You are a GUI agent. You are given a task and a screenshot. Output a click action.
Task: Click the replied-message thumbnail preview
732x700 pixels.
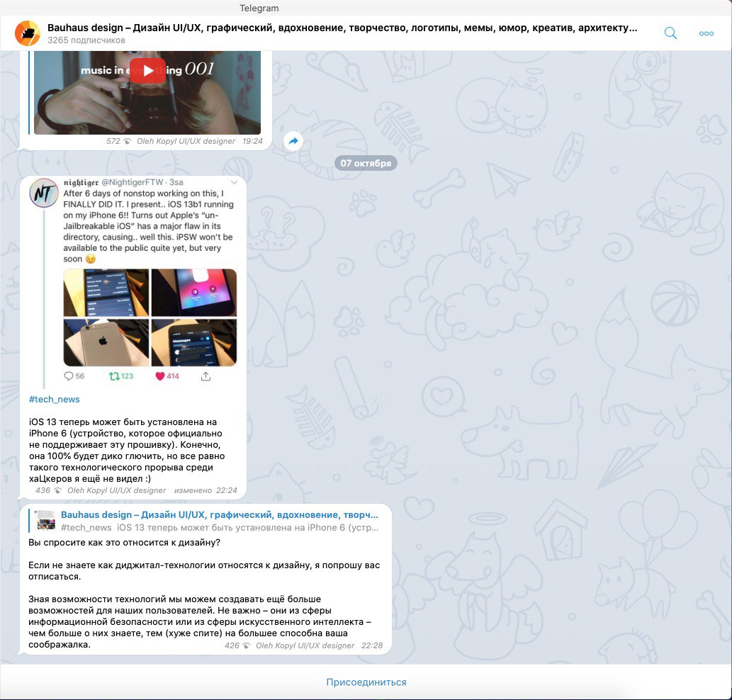pyautogui.click(x=45, y=521)
